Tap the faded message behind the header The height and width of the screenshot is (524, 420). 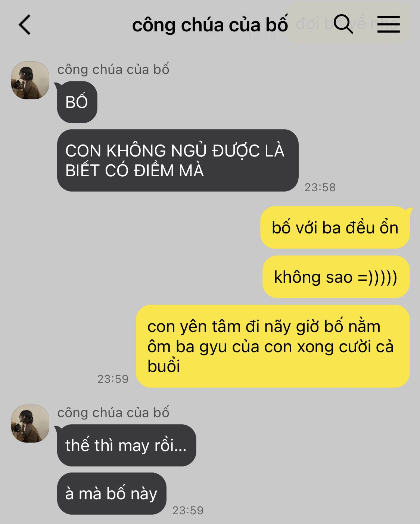[348, 23]
